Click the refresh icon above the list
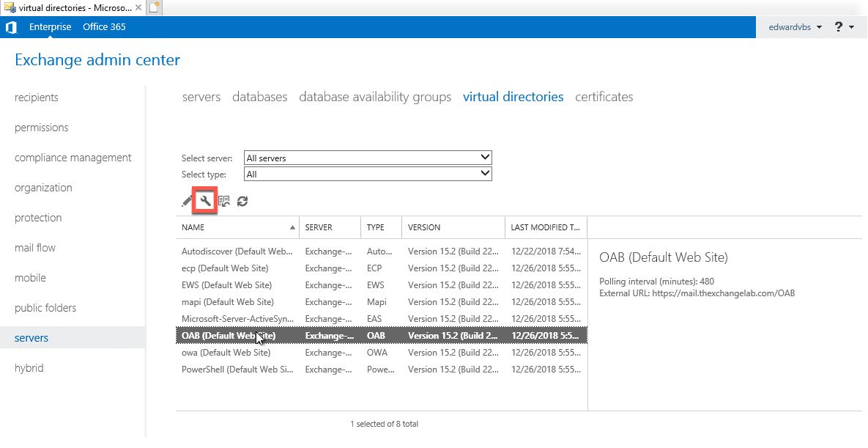 point(242,200)
